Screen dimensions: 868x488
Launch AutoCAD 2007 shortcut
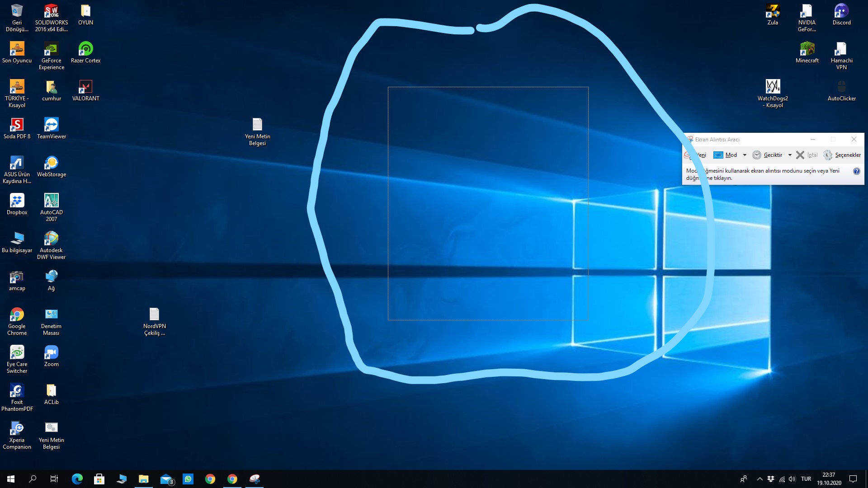[51, 207]
